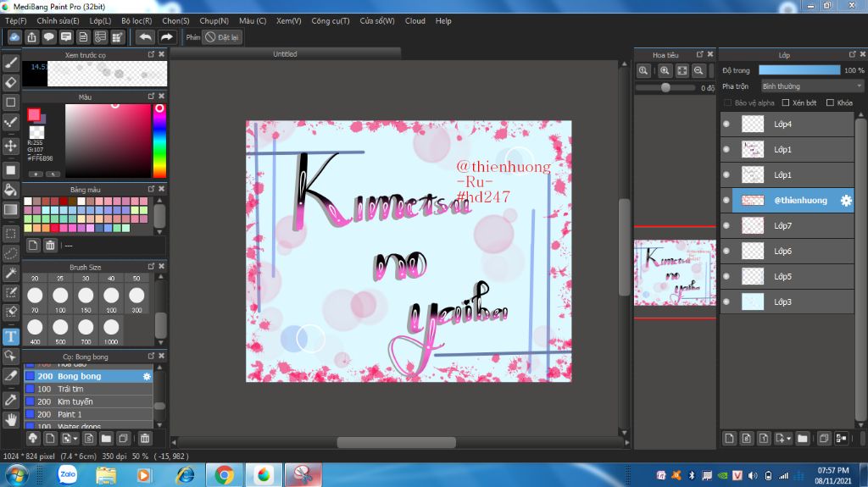Open the brush folder icon below the brush list
Image resolution: width=868 pixels, height=487 pixels.
coord(106,439)
